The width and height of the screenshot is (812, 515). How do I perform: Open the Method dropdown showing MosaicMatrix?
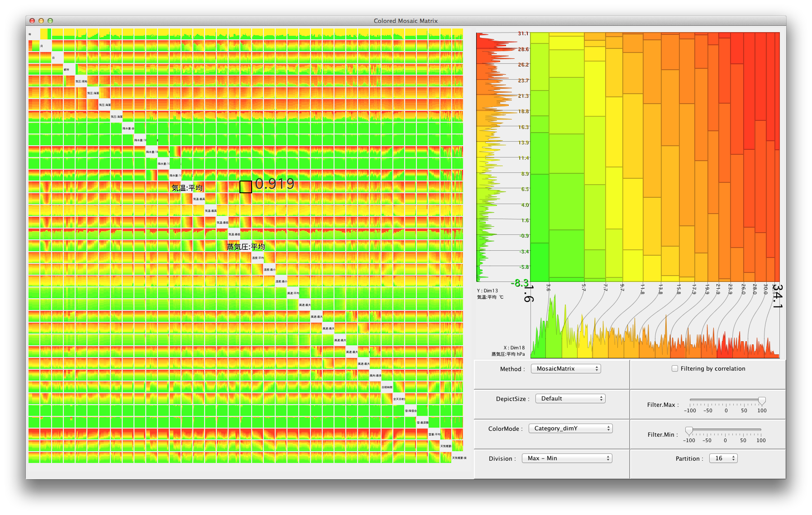pyautogui.click(x=565, y=369)
